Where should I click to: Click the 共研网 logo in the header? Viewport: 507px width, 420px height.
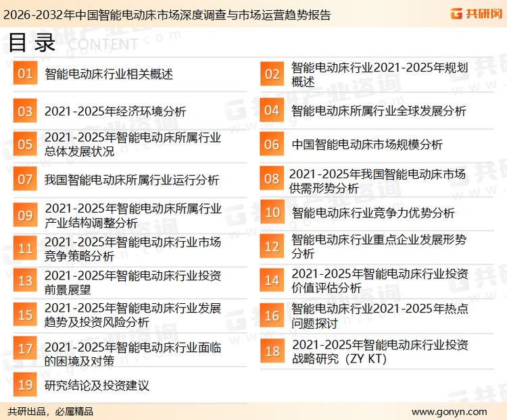pos(476,14)
